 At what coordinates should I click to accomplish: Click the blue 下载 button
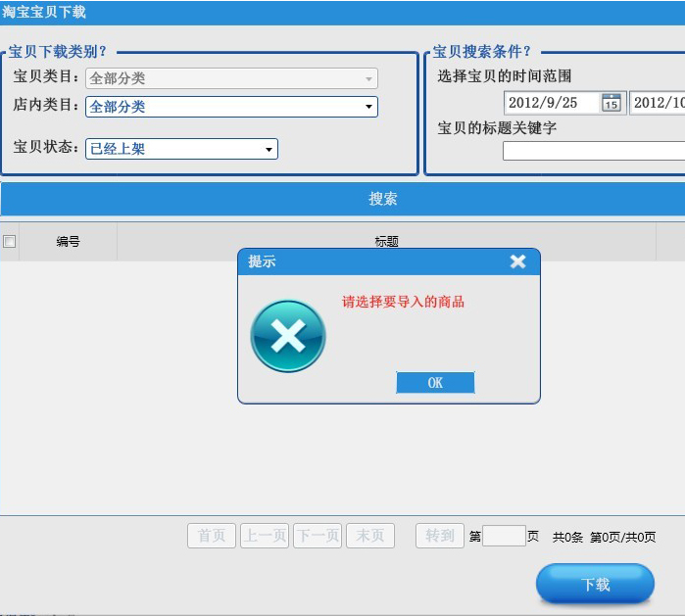[x=595, y=584]
